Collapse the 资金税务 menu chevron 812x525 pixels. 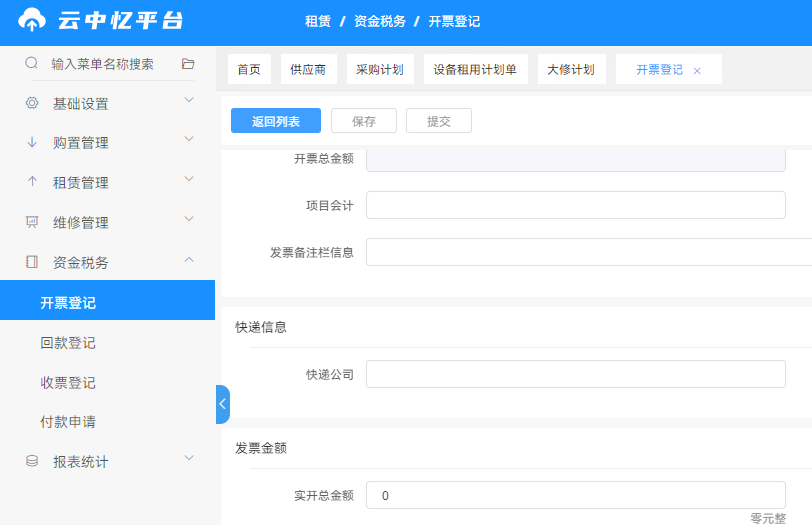(189, 259)
